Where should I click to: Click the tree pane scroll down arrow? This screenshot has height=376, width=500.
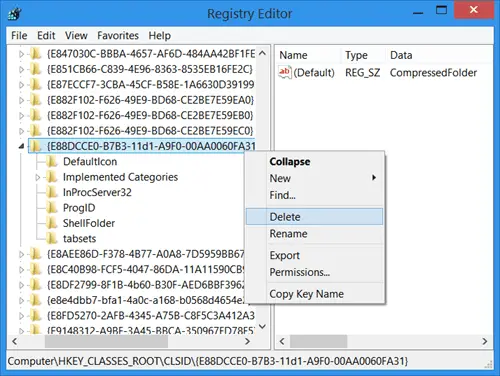pyautogui.click(x=262, y=326)
